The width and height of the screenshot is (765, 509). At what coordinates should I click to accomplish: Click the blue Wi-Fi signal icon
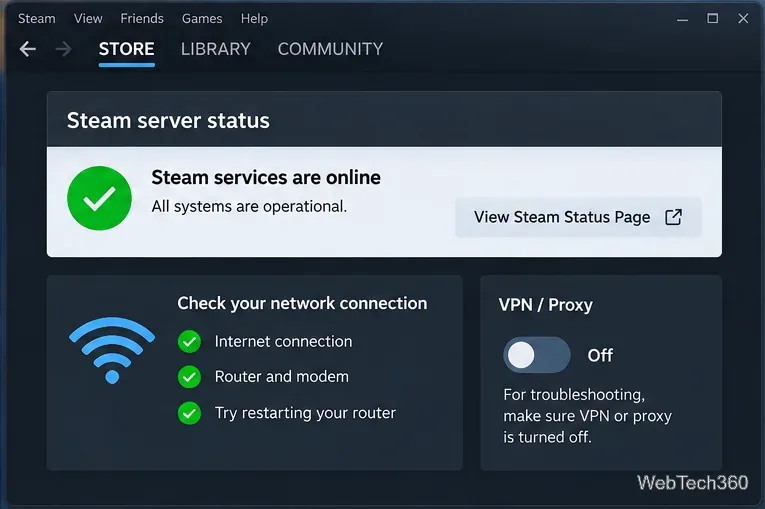tap(112, 350)
